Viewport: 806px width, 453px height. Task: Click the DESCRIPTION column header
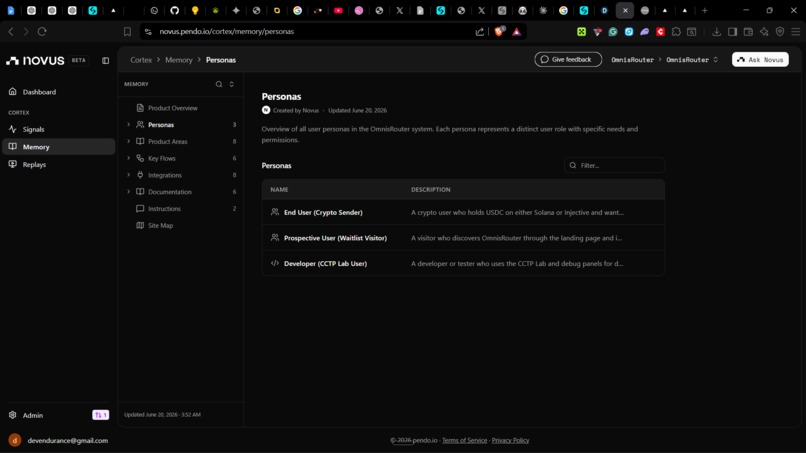431,190
